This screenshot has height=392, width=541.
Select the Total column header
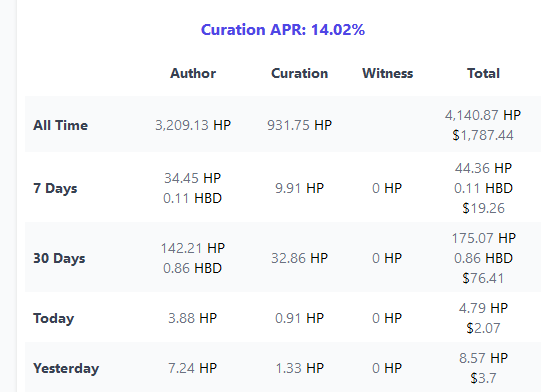(483, 74)
